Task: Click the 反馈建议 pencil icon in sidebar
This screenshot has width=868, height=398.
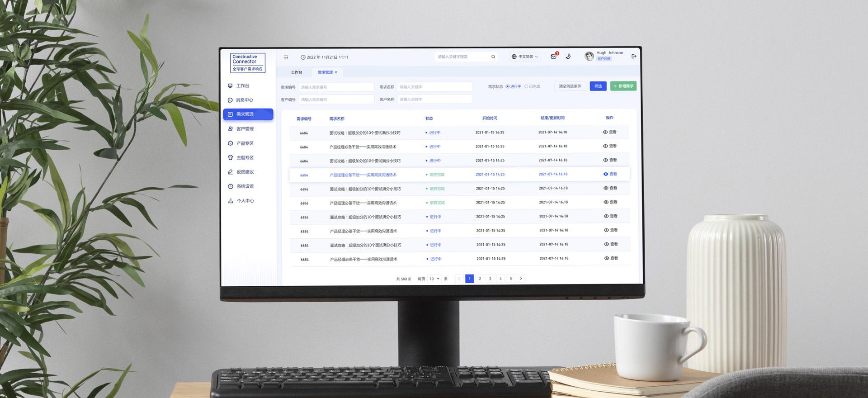Action: [231, 172]
